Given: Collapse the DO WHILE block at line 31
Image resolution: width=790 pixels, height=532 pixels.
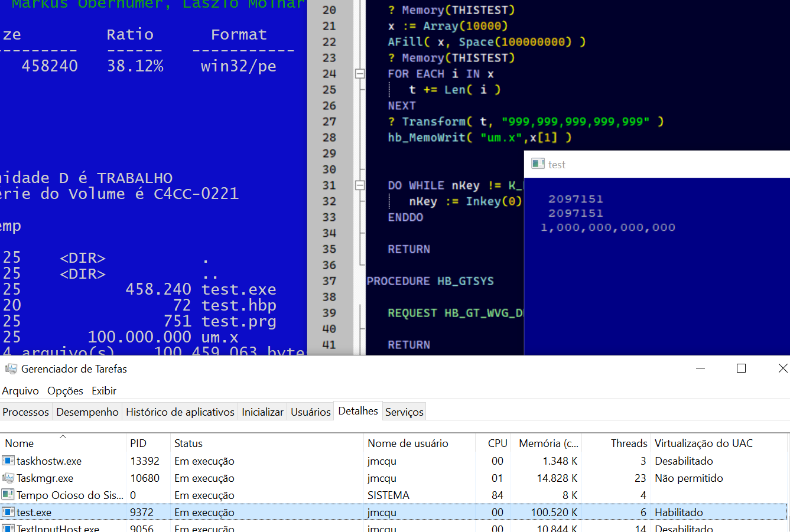Looking at the screenshot, I should coord(359,185).
